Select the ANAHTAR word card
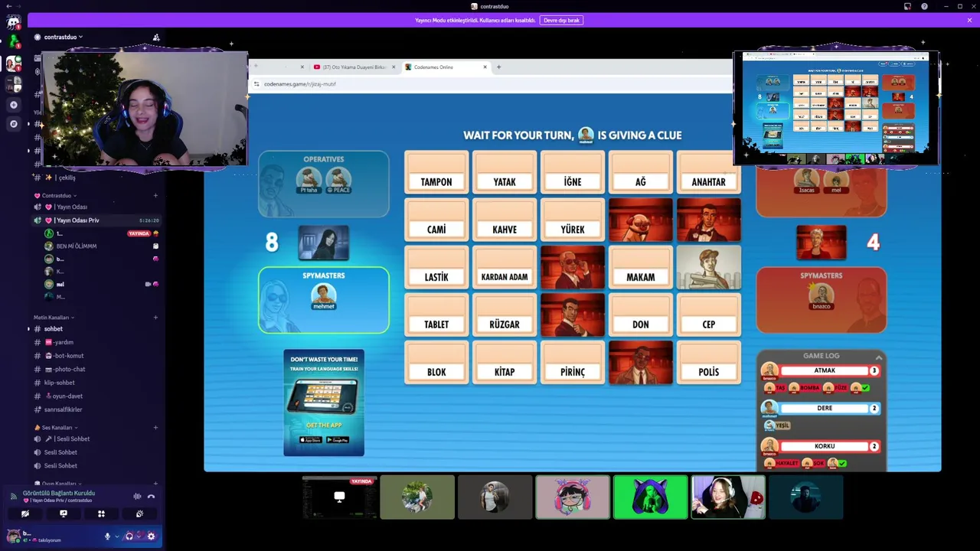 (709, 173)
